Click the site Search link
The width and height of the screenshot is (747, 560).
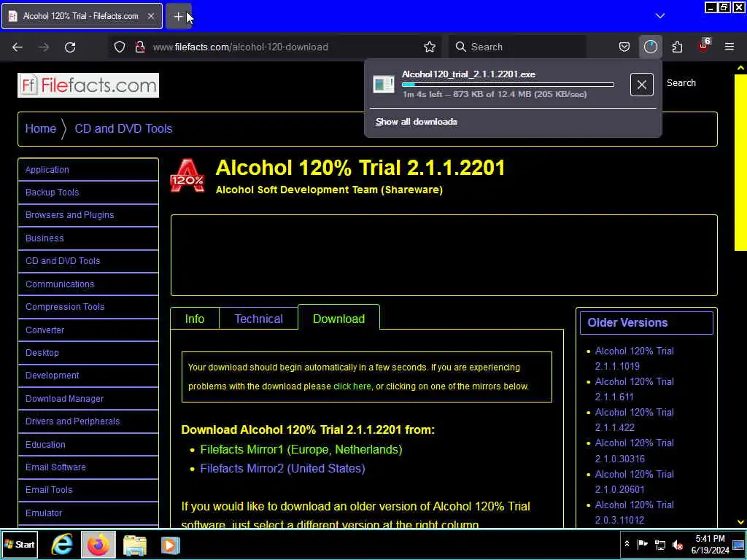(x=681, y=83)
